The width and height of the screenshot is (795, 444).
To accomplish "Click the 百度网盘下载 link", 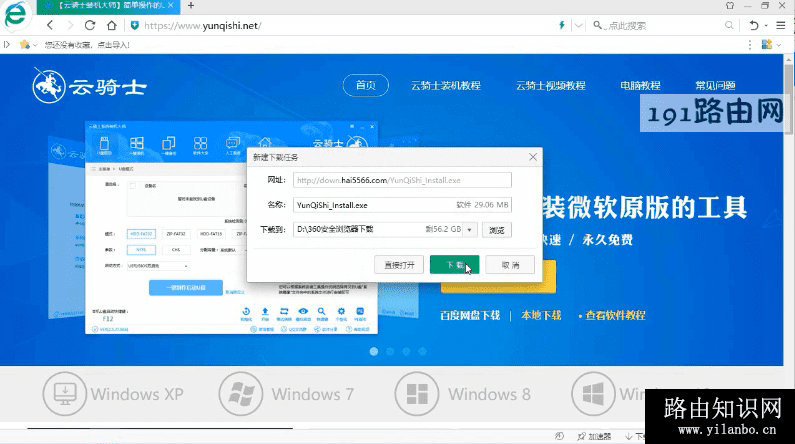I will tap(470, 315).
